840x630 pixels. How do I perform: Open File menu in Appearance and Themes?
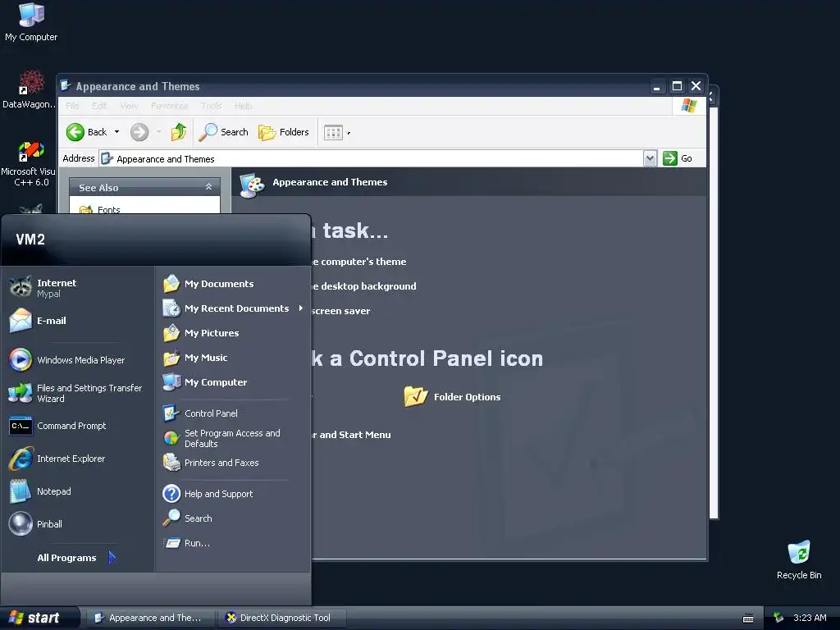pos(72,106)
